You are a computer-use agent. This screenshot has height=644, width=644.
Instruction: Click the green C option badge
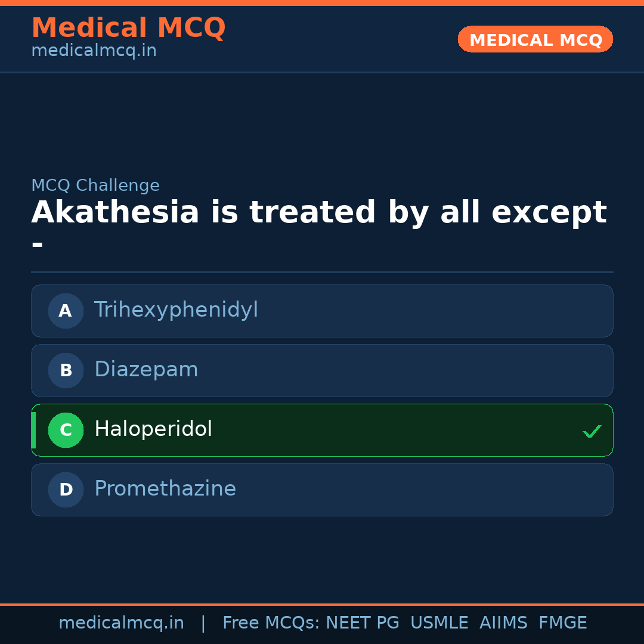pyautogui.click(x=66, y=430)
